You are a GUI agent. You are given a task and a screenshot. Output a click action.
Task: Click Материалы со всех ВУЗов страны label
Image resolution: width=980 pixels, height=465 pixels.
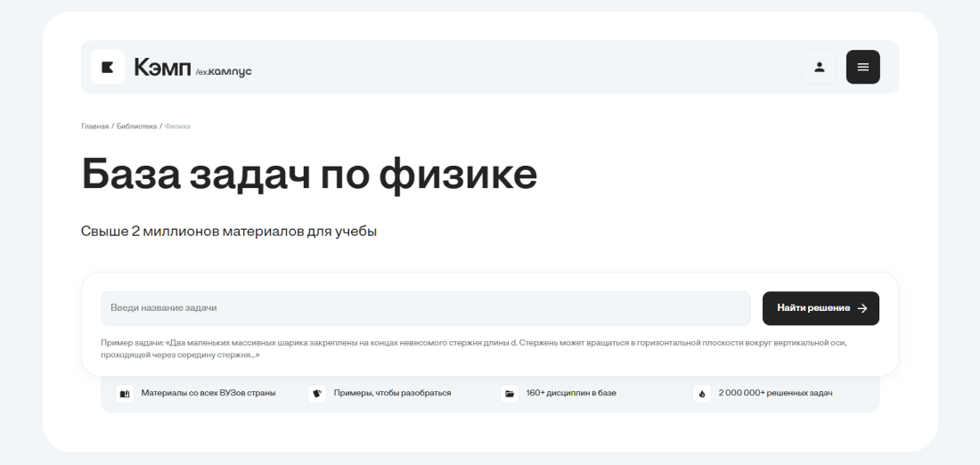208,393
